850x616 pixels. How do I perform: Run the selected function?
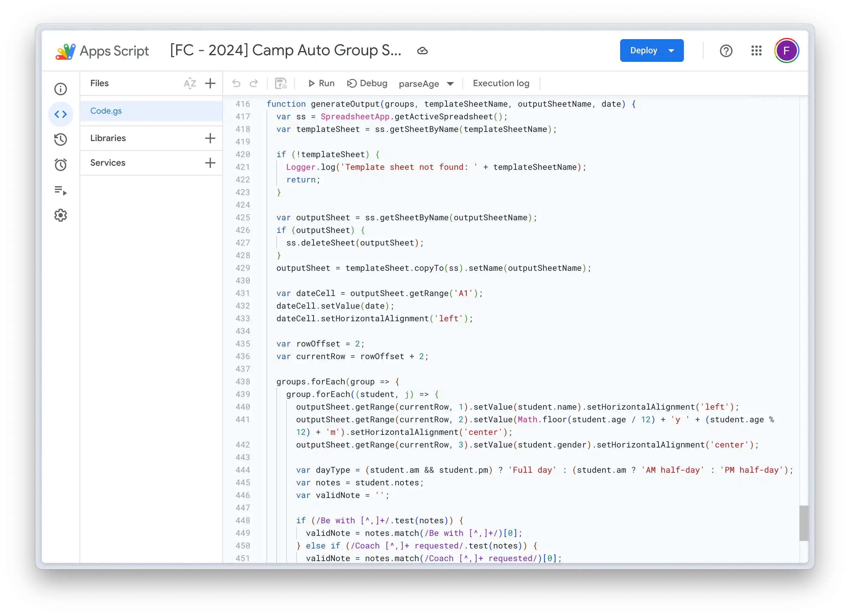point(321,83)
